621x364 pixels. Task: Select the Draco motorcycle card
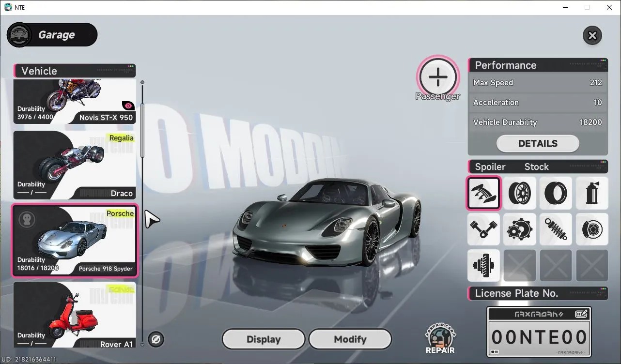74,165
